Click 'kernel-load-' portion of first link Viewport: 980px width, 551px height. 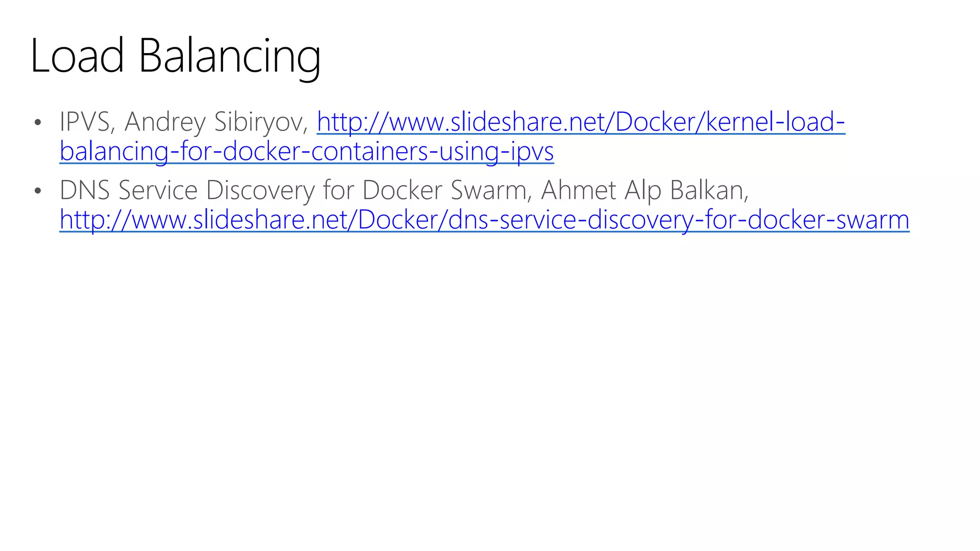776,121
